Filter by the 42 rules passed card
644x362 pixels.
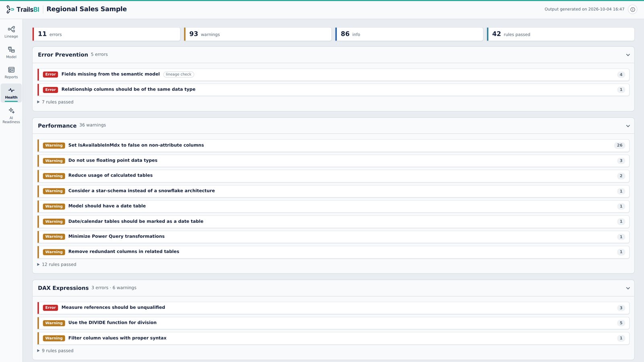560,34
